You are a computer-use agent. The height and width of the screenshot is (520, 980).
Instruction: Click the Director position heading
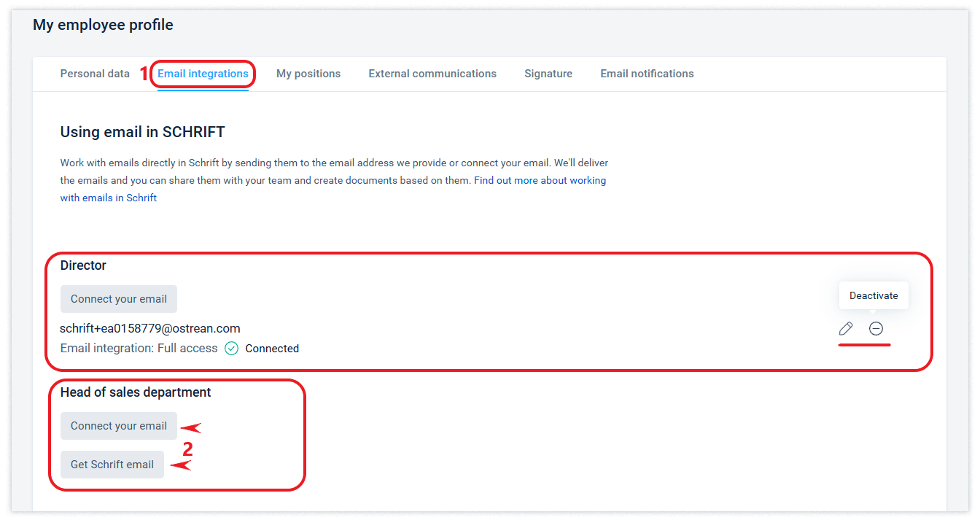point(83,265)
